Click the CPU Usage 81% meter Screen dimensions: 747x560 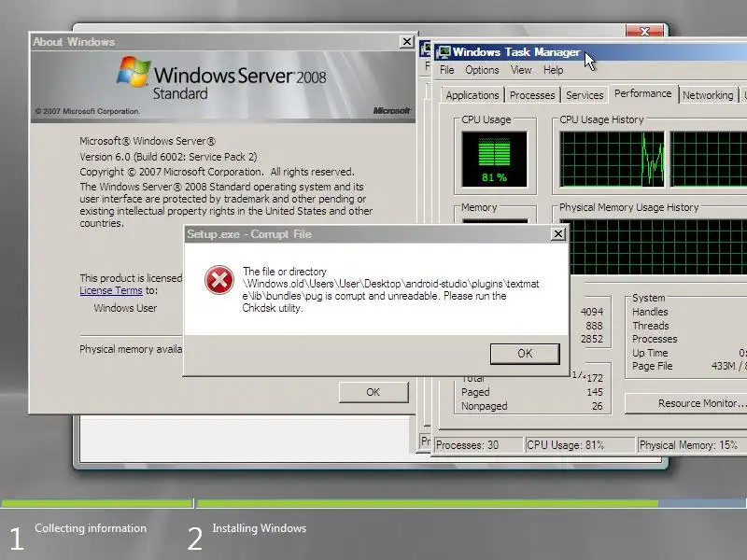[x=495, y=160]
